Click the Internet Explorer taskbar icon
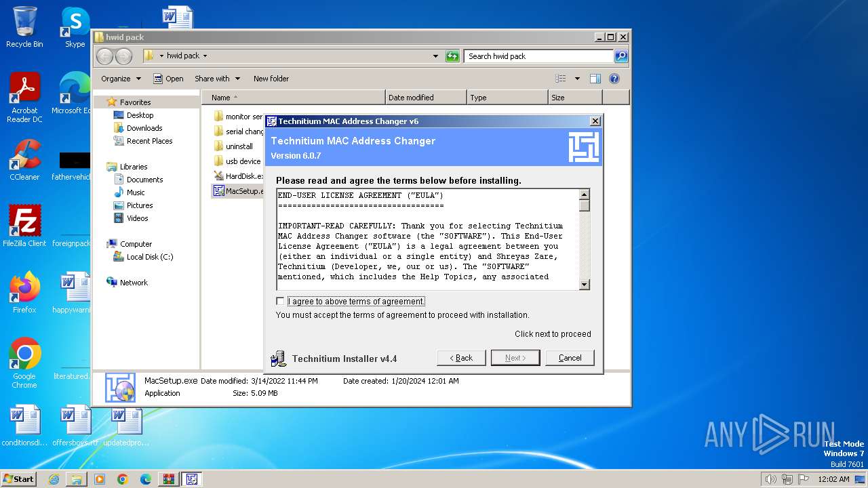This screenshot has width=868, height=488. 54,479
